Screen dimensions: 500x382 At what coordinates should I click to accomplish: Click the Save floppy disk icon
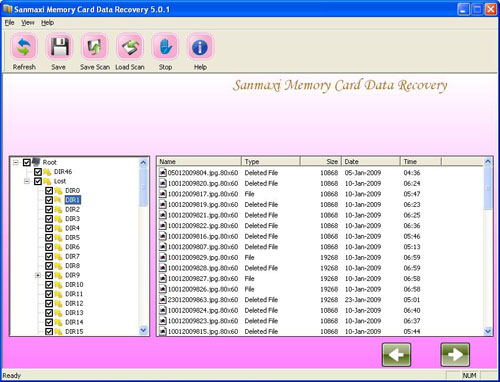[x=59, y=47]
